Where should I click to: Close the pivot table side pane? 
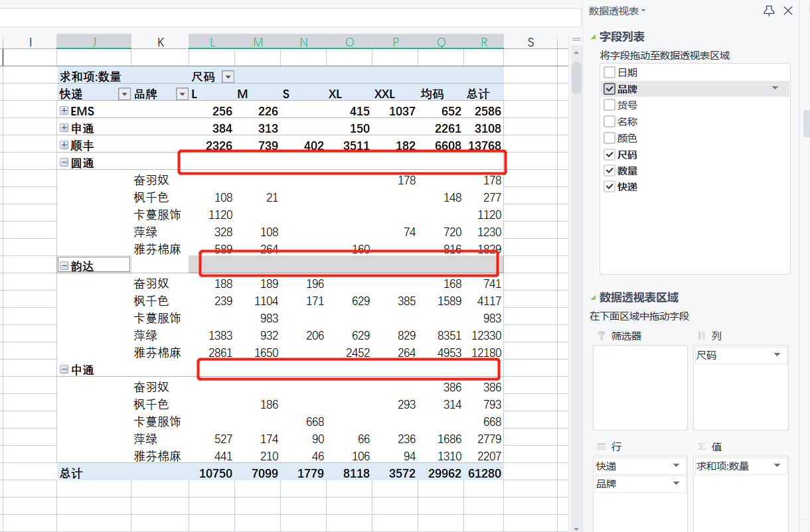coord(788,11)
